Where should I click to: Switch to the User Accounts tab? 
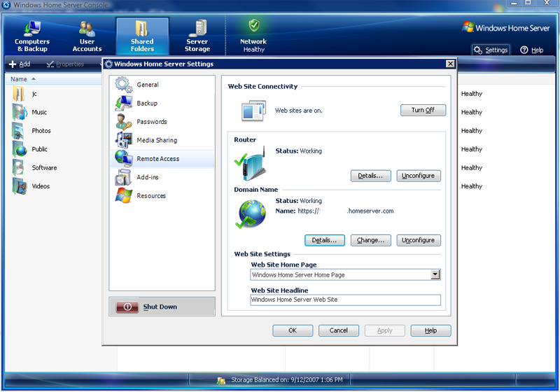coord(87,36)
